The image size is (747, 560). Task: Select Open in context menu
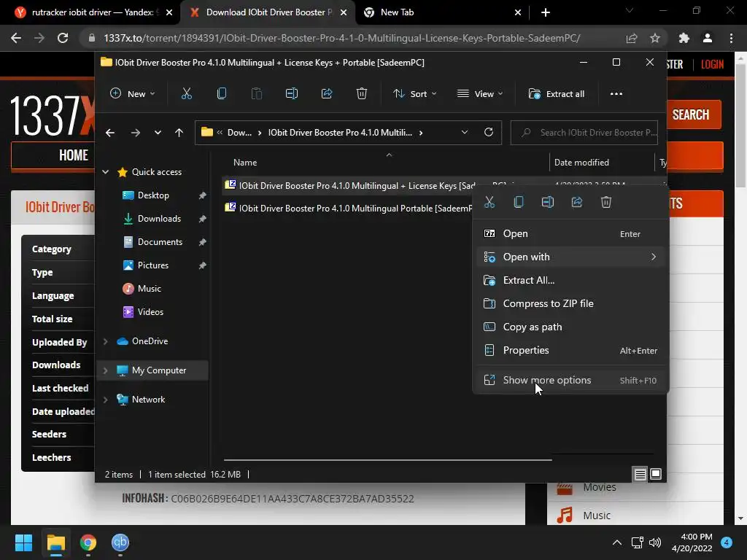570,234
